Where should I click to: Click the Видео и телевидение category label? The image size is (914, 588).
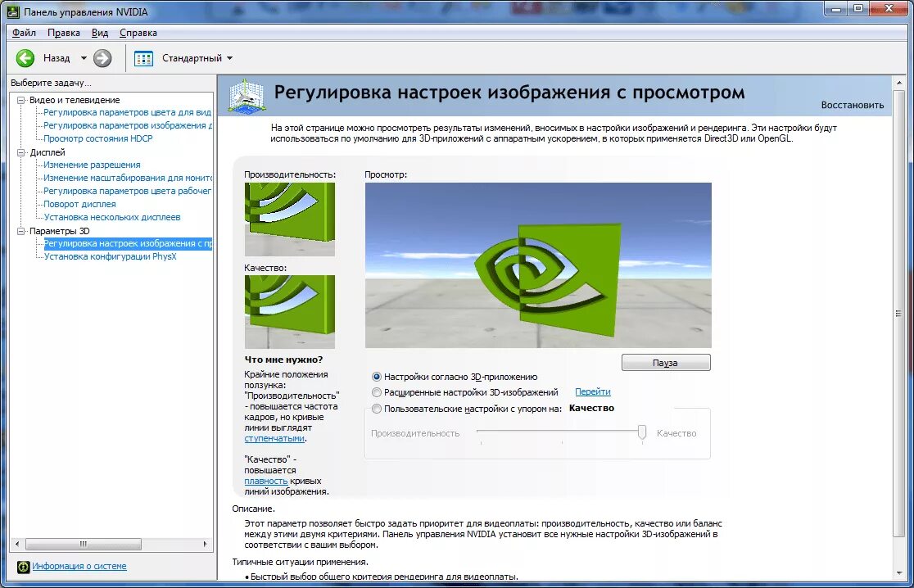pyautogui.click(x=75, y=100)
